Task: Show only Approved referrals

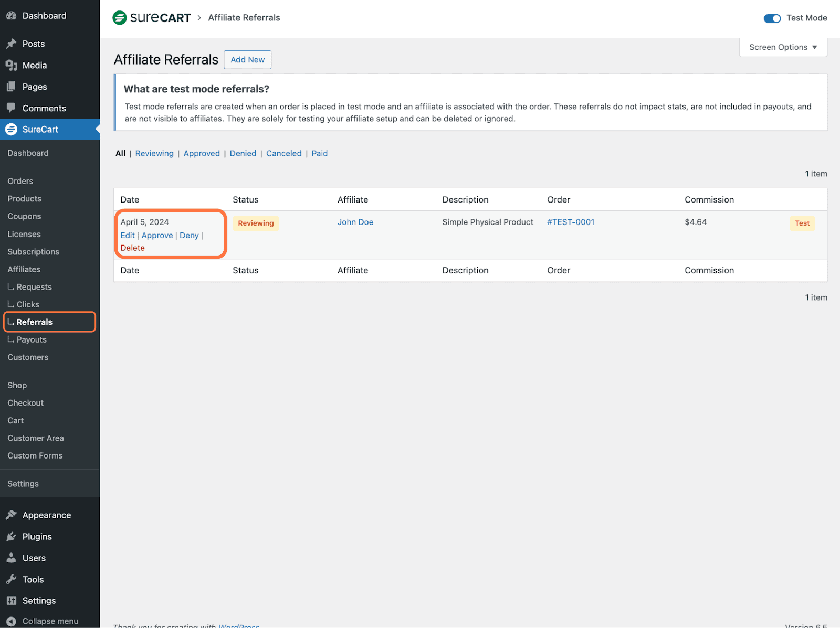Action: 202,153
